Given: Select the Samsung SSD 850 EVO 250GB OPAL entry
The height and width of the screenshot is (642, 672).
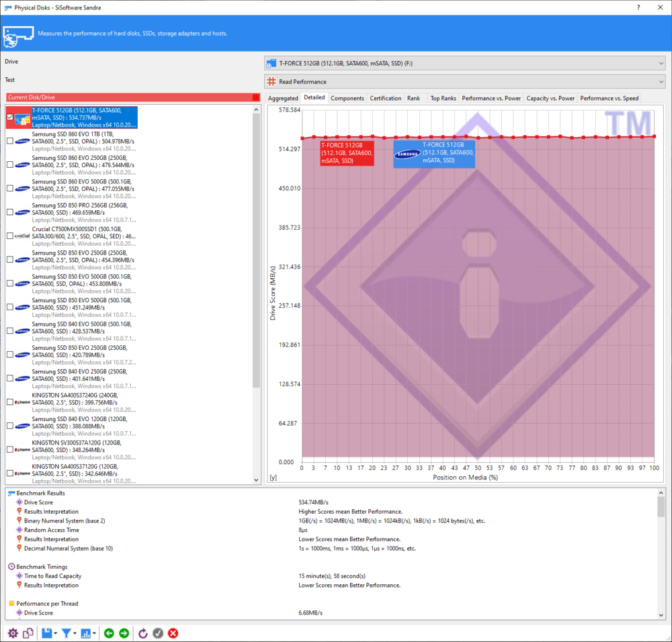Looking at the screenshot, I should tap(83, 260).
